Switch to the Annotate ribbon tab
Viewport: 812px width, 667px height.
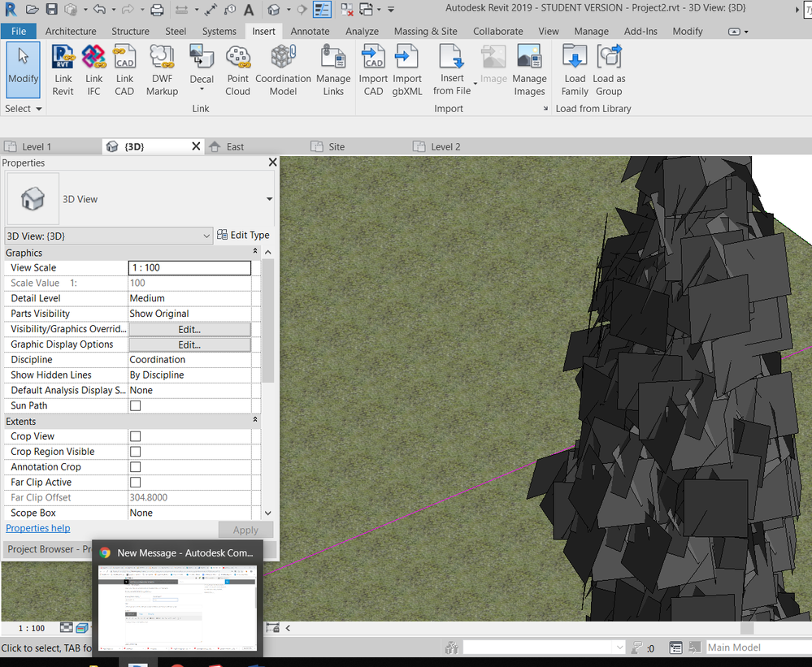click(x=310, y=31)
